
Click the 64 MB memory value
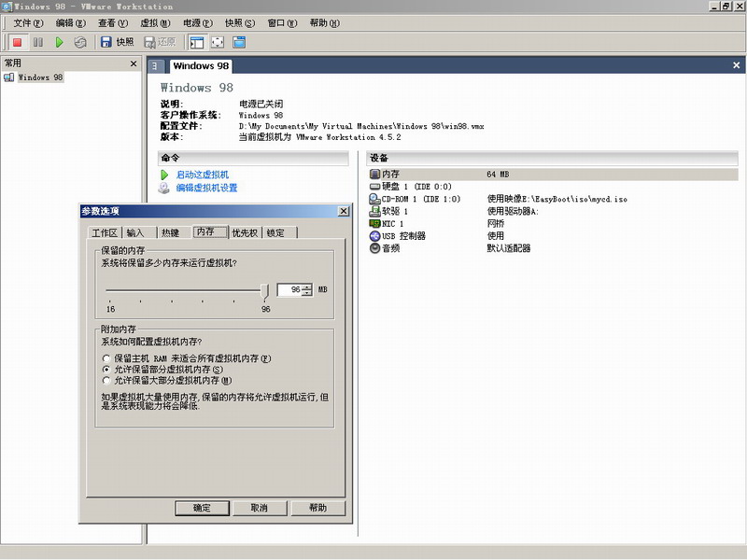coord(498,175)
